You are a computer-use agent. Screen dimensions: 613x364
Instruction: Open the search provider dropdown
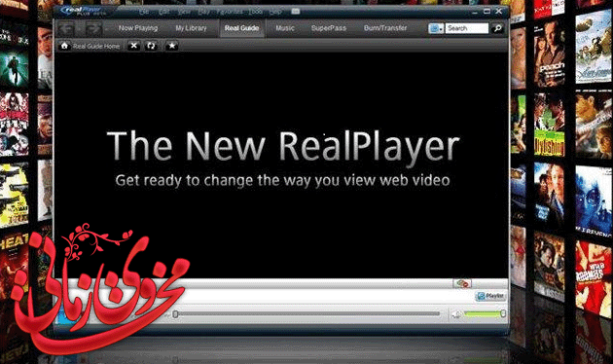tap(436, 28)
